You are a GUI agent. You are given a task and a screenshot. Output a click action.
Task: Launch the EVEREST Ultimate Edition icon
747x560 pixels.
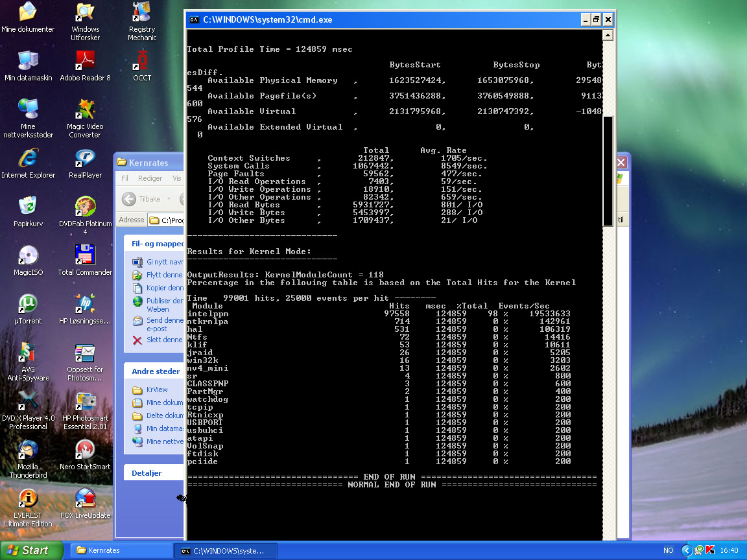[28, 499]
